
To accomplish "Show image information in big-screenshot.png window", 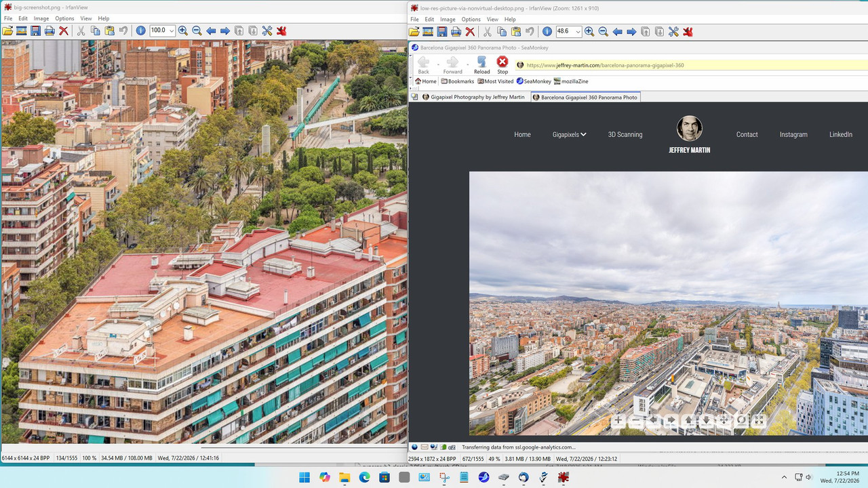I will (140, 30).
